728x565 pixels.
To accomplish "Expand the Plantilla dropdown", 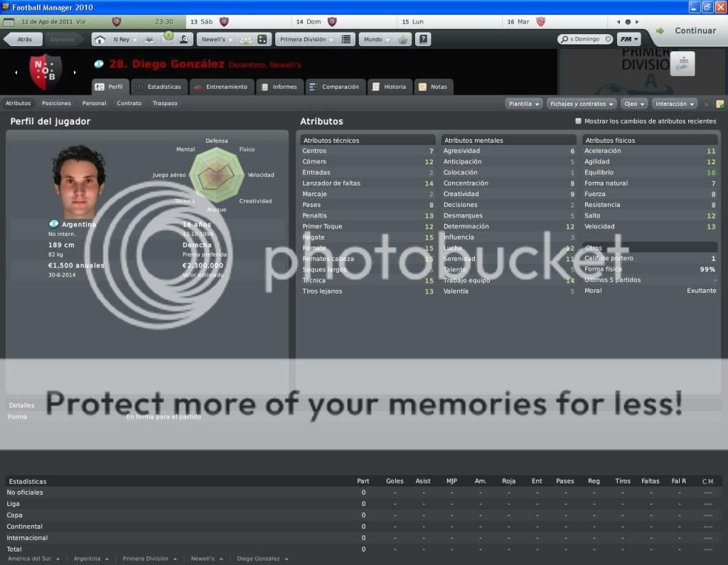I will [x=524, y=104].
